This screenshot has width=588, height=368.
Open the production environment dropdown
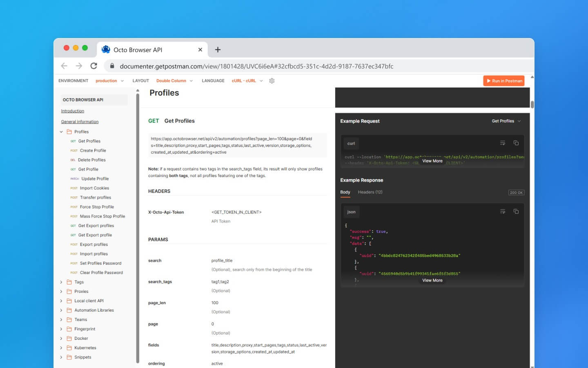pyautogui.click(x=109, y=81)
